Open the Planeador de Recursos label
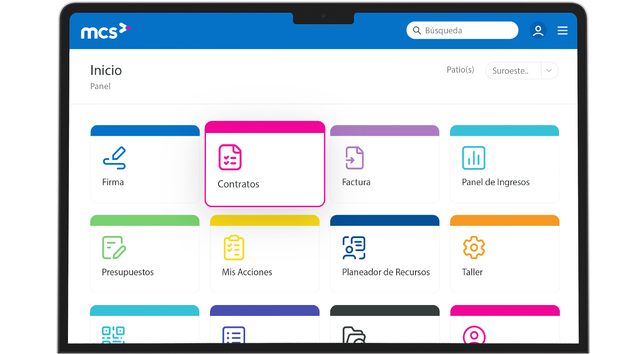The image size is (644, 354). point(386,272)
